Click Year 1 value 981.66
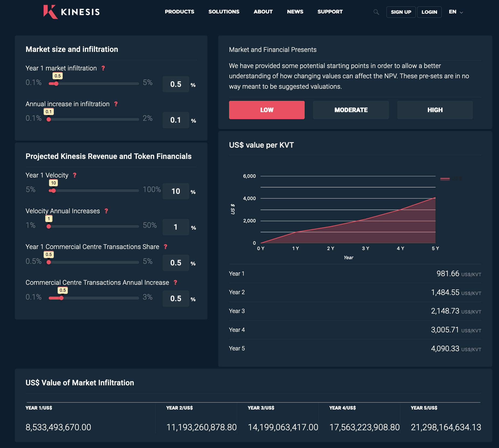This screenshot has width=499, height=448. click(x=448, y=273)
